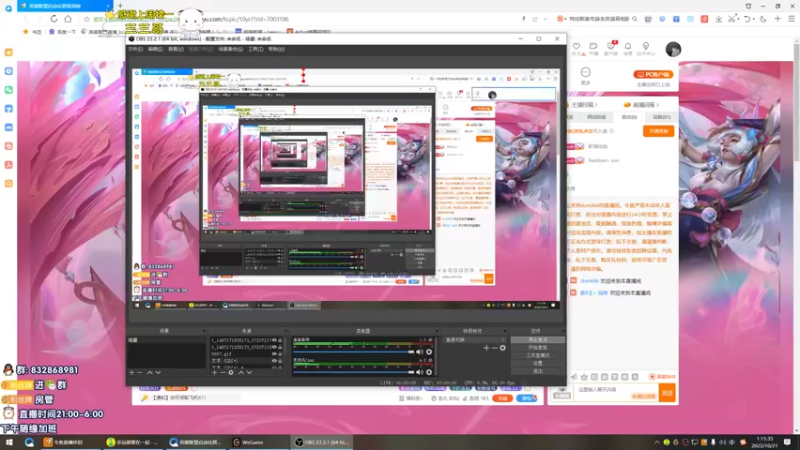Open the OBS Scene Collection menu
The image size is (800, 450).
point(231,49)
